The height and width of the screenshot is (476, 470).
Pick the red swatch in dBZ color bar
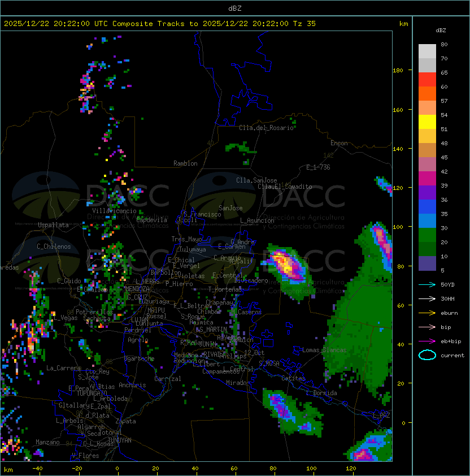coord(427,80)
